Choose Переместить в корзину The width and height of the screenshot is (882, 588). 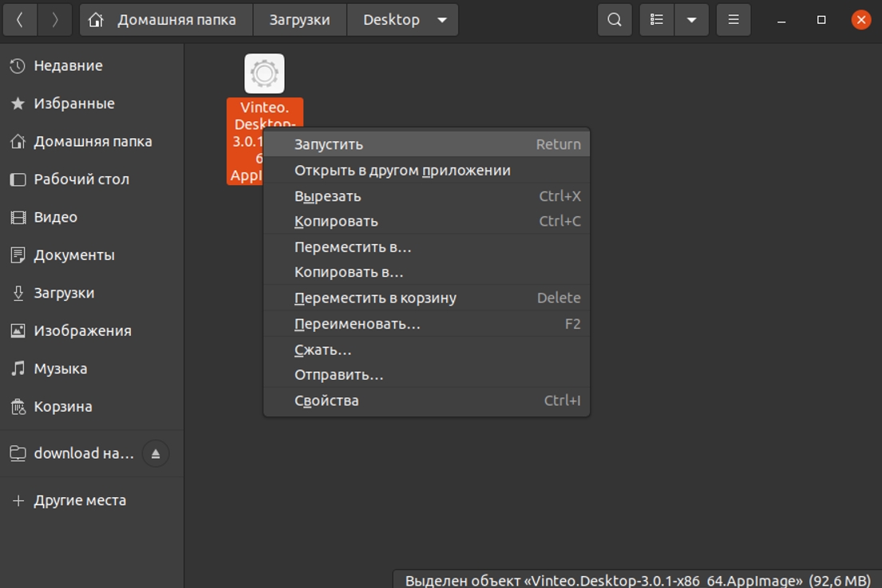tap(426, 298)
